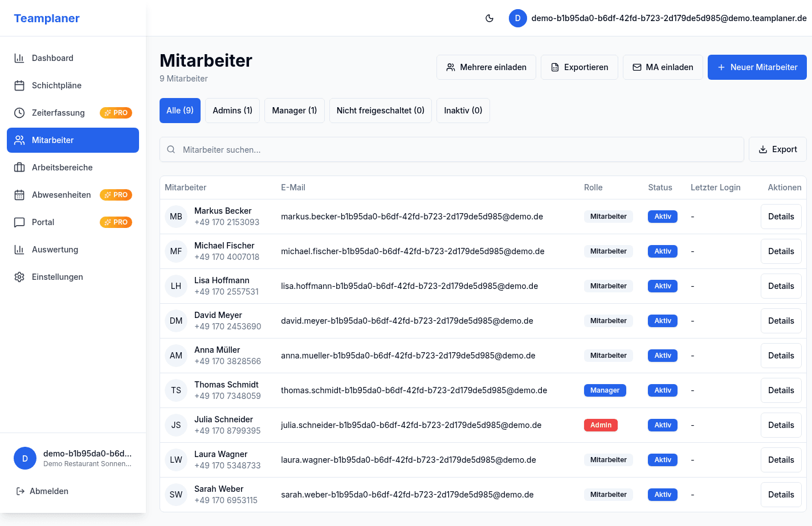Go to Schichtpläne in the sidebar
Viewport: 812px width, 526px height.
pos(56,85)
